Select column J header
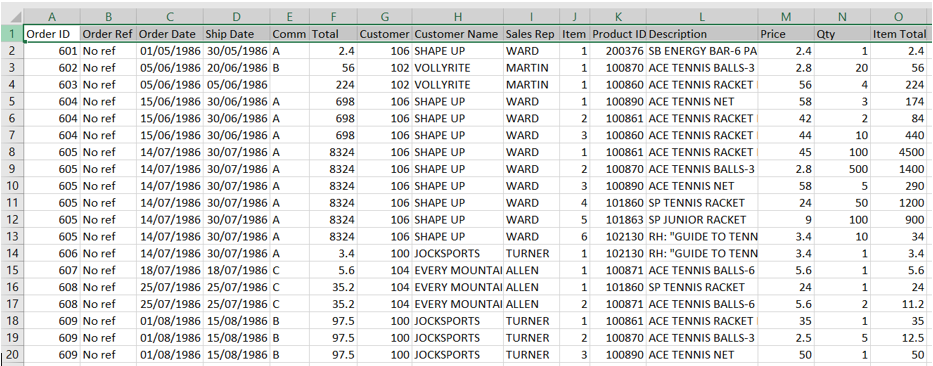The width and height of the screenshot is (933, 366). click(575, 17)
